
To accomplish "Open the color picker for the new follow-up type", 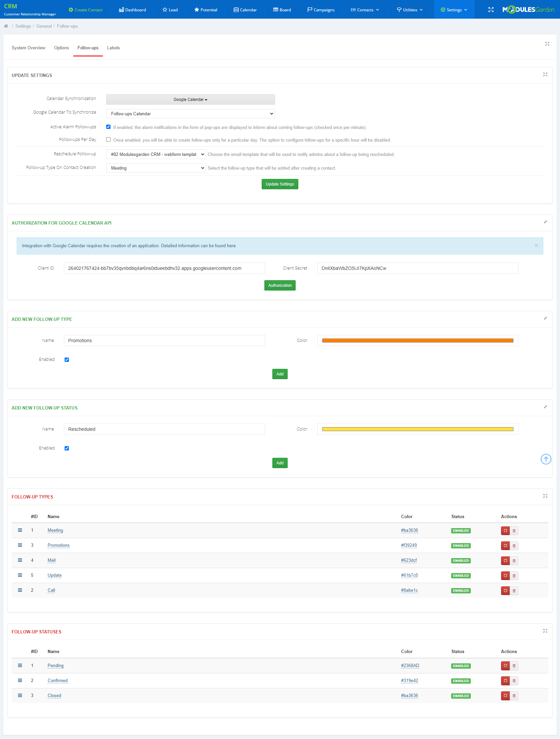I will pyautogui.click(x=418, y=340).
